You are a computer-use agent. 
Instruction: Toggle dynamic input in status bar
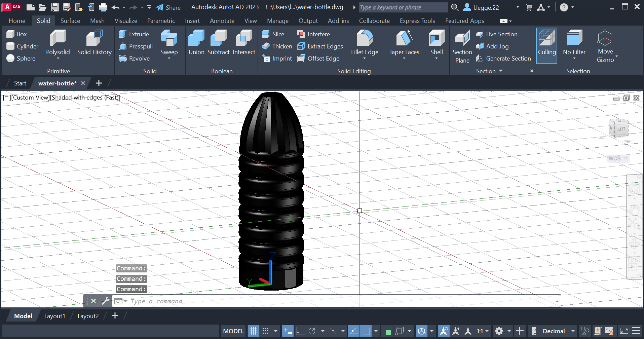[x=288, y=331]
